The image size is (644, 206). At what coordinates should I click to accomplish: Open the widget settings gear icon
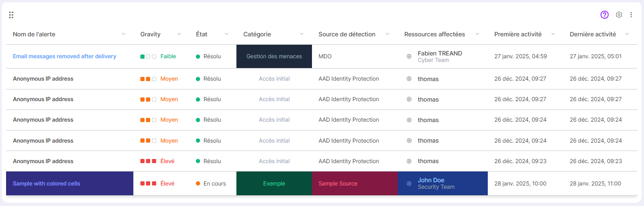click(x=619, y=15)
